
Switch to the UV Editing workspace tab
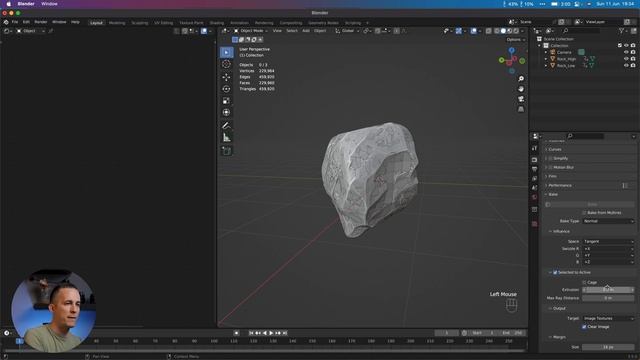click(x=164, y=23)
